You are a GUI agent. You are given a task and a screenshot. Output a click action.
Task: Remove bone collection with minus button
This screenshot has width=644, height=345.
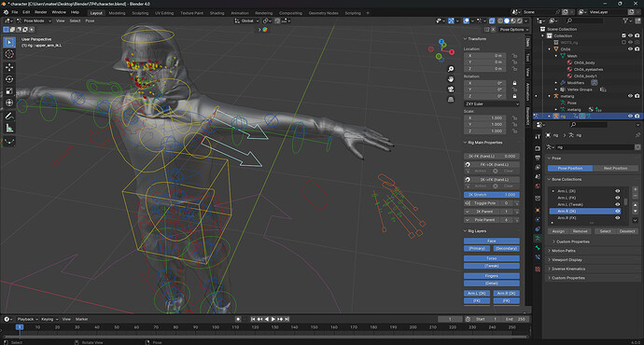636,196
